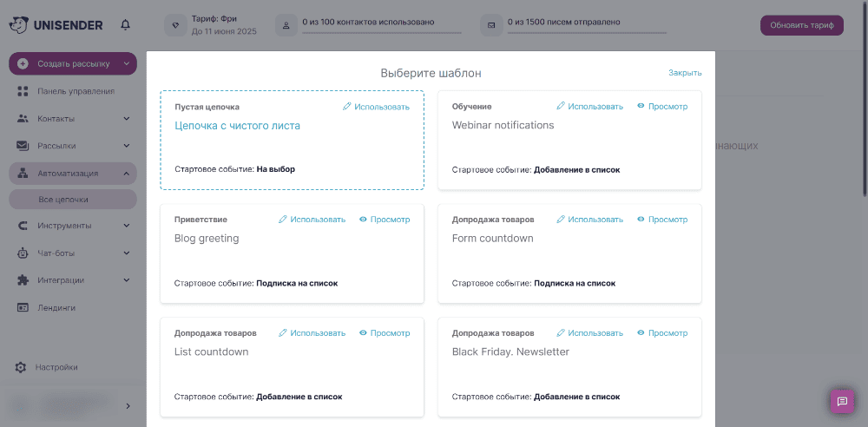Preview the Black Friday Newsletter template

tap(662, 333)
